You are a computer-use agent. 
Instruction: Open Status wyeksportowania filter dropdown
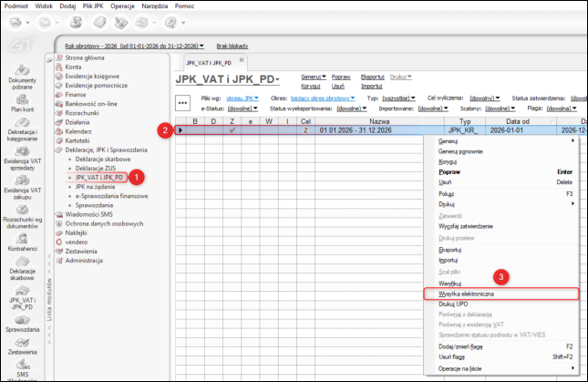[351, 108]
